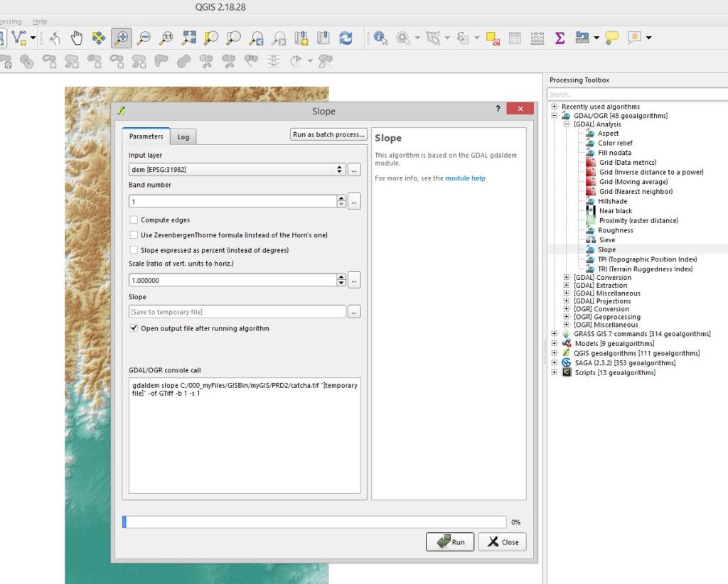Image resolution: width=728 pixels, height=584 pixels.
Task: Switch to the Log tab
Action: coord(183,136)
